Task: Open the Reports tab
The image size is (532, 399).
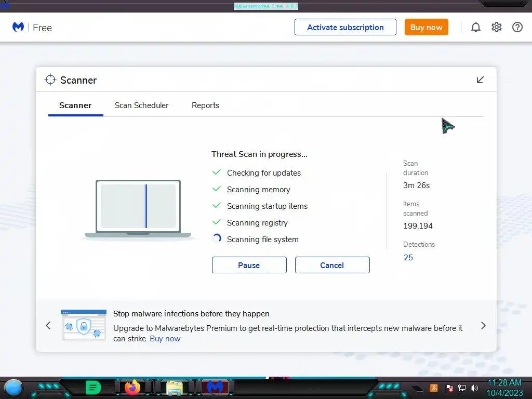Action: click(205, 105)
